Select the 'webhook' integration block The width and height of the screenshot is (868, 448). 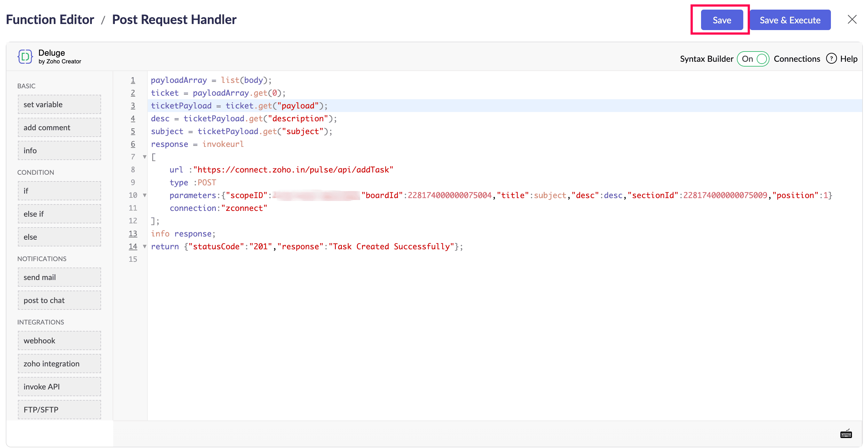pos(59,340)
